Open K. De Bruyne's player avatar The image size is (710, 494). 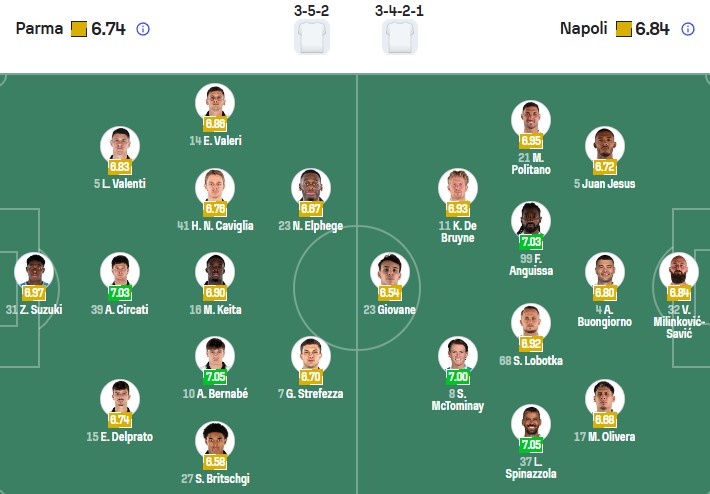[457, 188]
